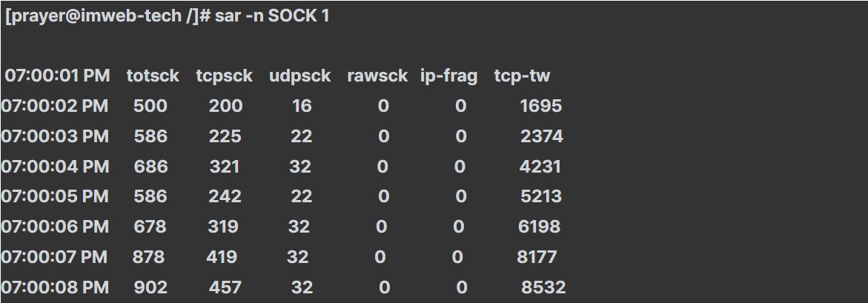Select the totsck column header
This screenshot has height=303, width=868.
pyautogui.click(x=153, y=76)
